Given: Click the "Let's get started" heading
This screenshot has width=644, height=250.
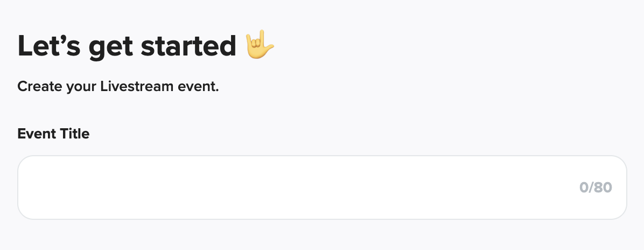Looking at the screenshot, I should pyautogui.click(x=127, y=47).
